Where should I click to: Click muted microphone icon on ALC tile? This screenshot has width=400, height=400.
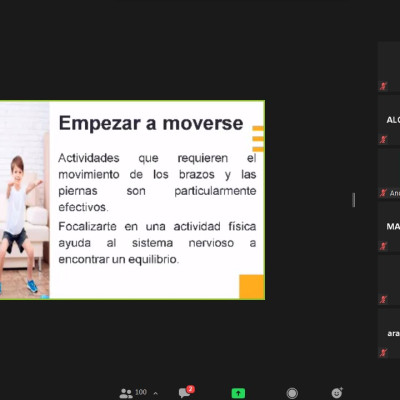[x=383, y=139]
